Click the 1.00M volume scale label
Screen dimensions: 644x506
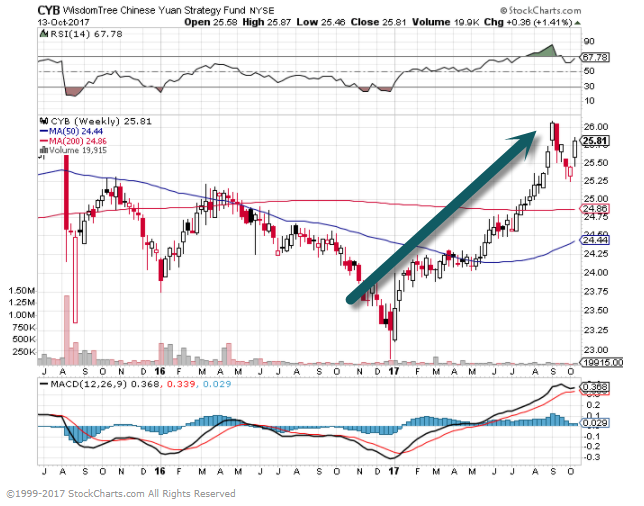(22, 315)
